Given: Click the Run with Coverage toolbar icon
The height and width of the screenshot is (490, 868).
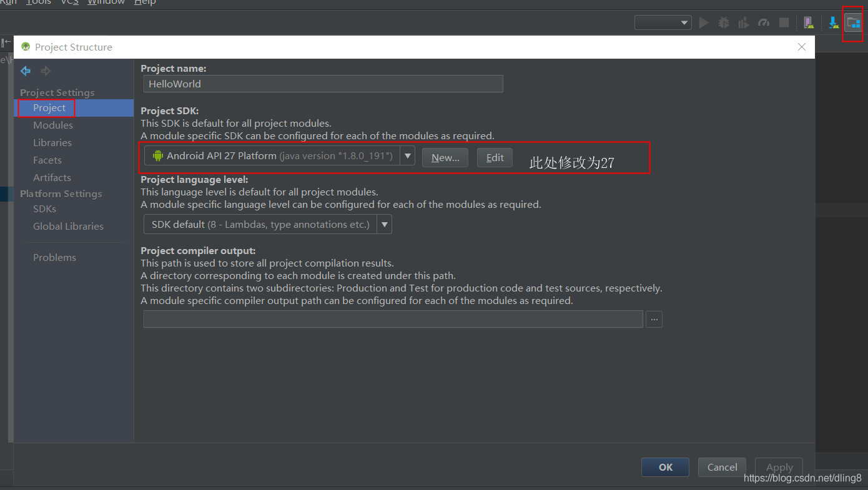Looking at the screenshot, I should (x=743, y=23).
